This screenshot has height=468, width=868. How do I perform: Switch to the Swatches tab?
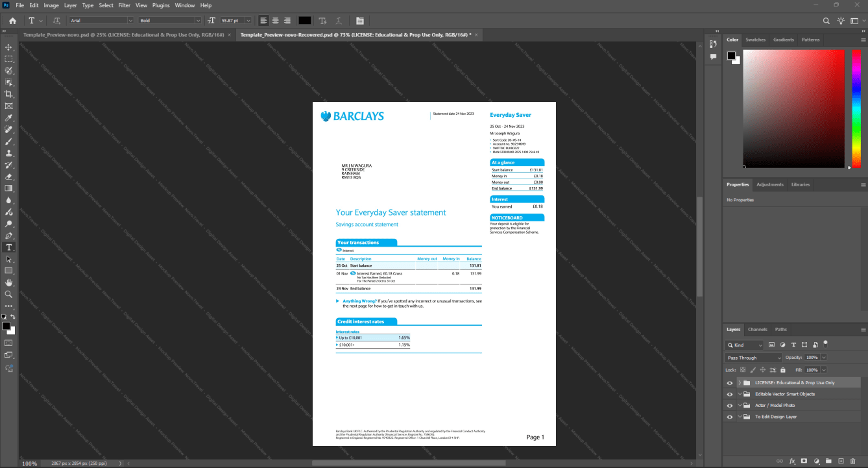point(755,40)
